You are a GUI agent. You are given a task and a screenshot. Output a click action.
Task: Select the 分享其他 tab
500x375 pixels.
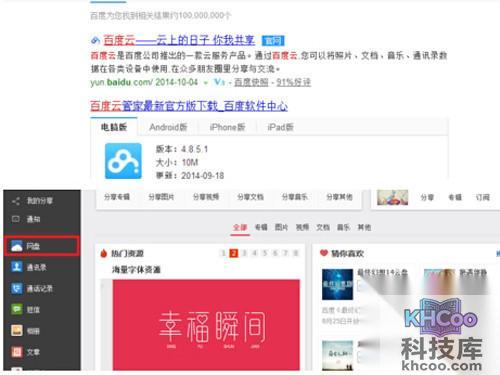point(339,197)
